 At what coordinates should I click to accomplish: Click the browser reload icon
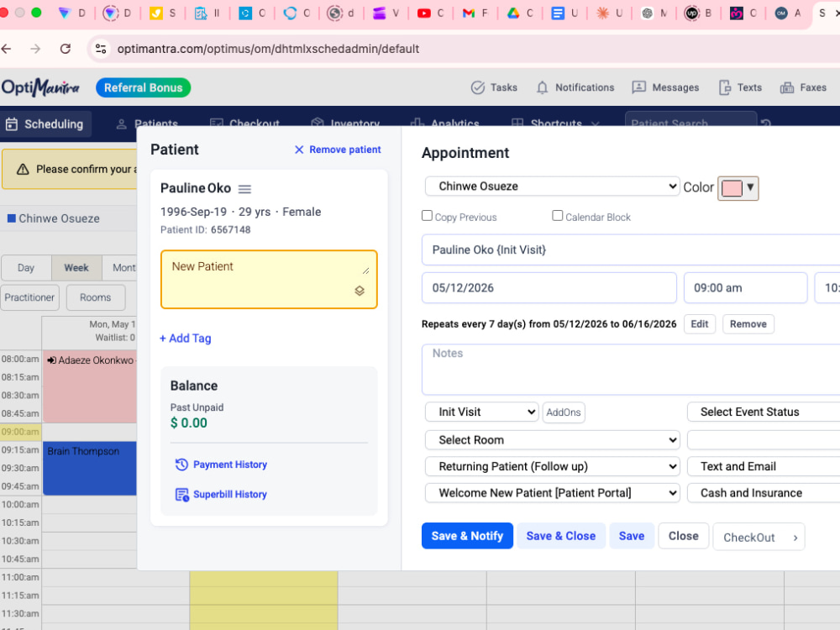click(66, 49)
